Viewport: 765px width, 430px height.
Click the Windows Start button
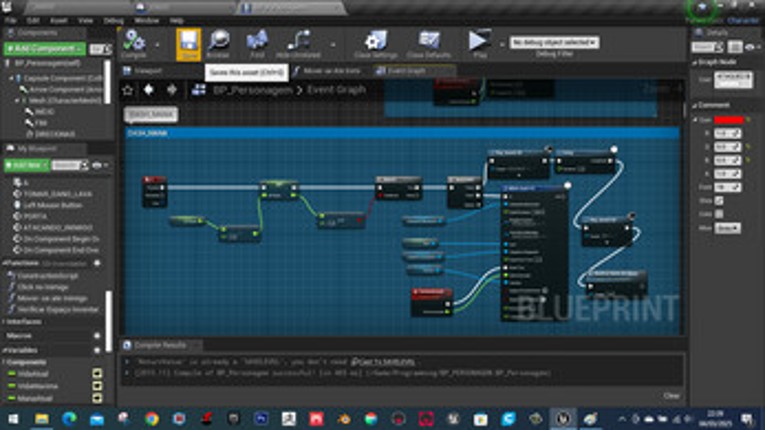pyautogui.click(x=14, y=419)
